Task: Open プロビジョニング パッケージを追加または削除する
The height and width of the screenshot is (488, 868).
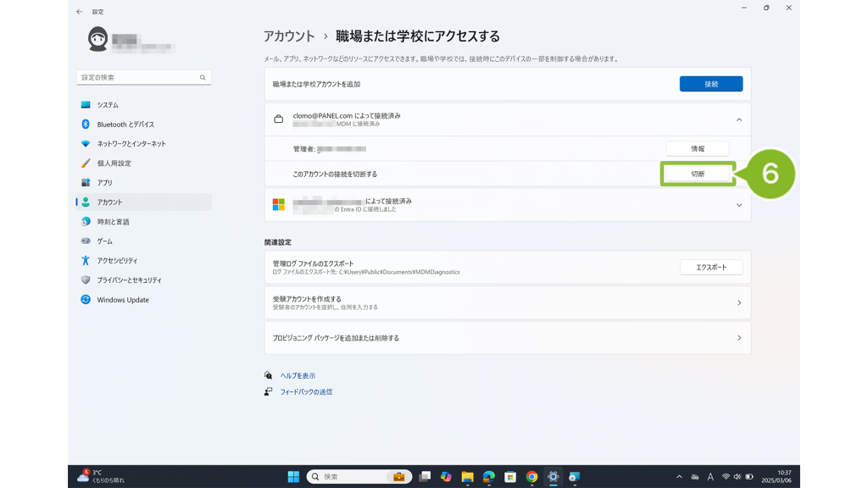Action: click(508, 338)
